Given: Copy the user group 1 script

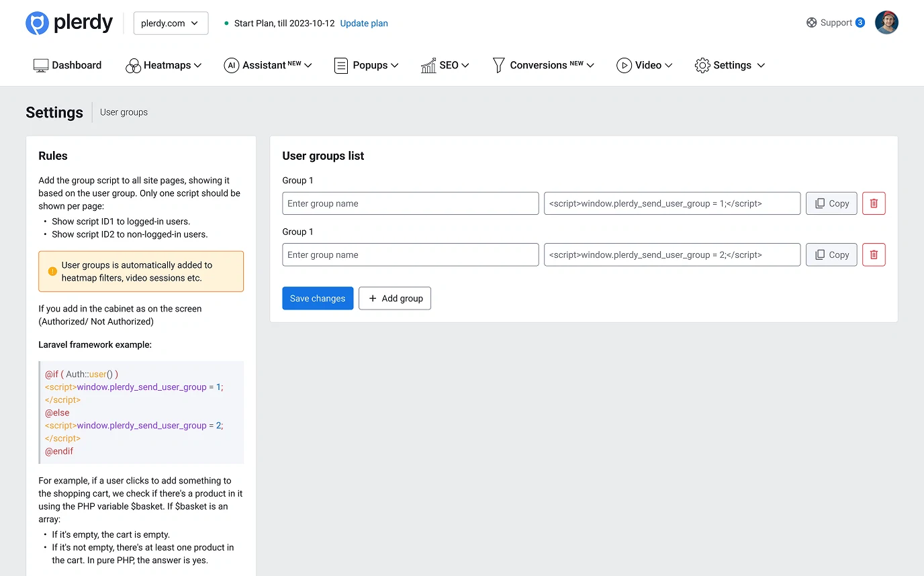Looking at the screenshot, I should click(x=831, y=203).
